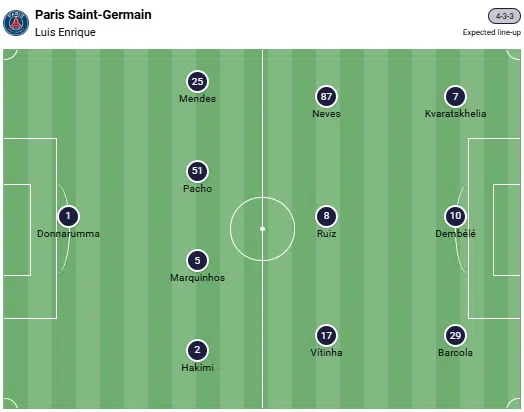Click Neves' number 87 player badge

(326, 96)
